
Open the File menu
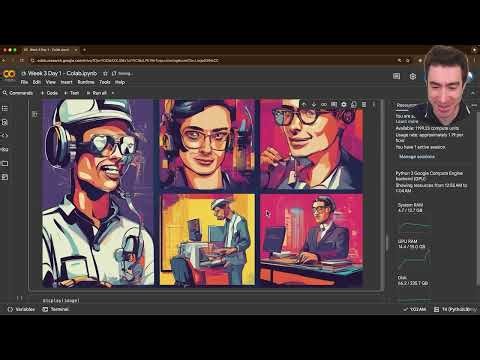24,82
